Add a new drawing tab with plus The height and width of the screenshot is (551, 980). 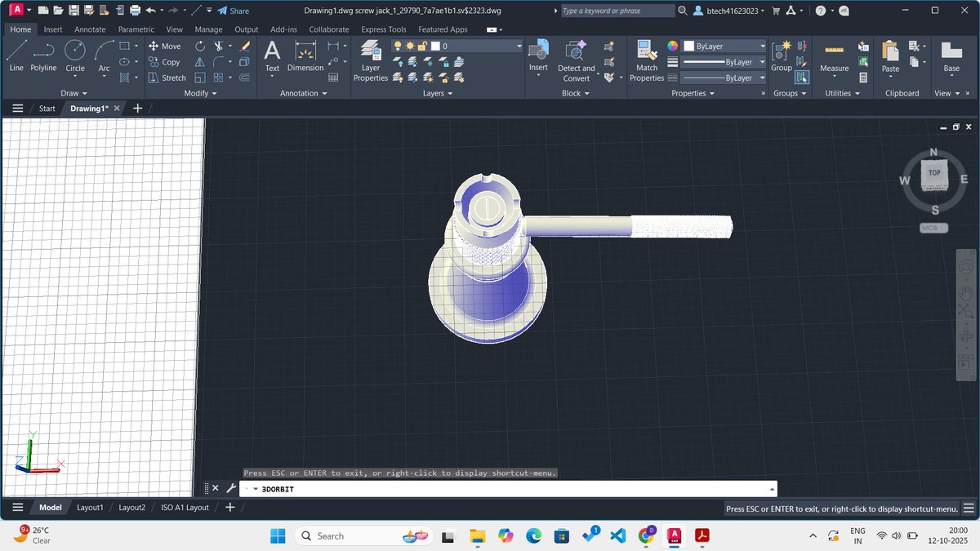[137, 108]
